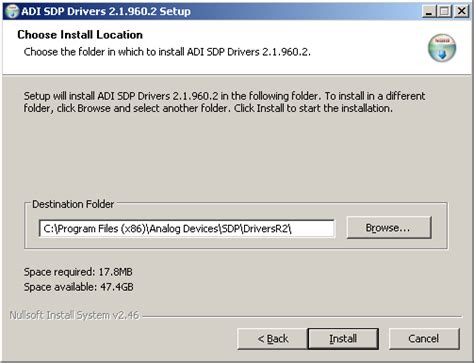Click the 'Choose the folder in which to install' subtitle
Viewport: 474px width, 363px height.
coord(167,52)
